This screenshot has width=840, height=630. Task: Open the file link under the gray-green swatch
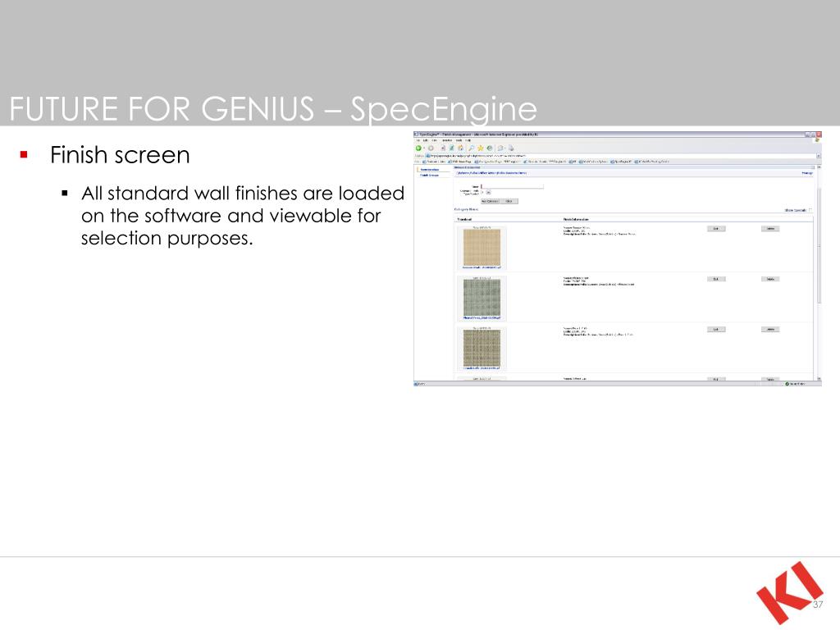[482, 318]
